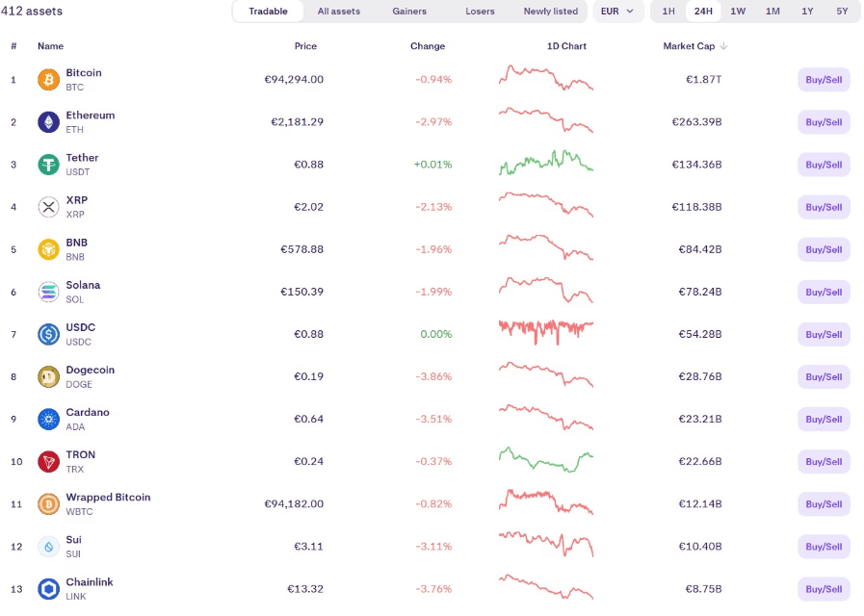The image size is (864, 616).
Task: Click the Ethereum logo icon
Action: [x=48, y=122]
